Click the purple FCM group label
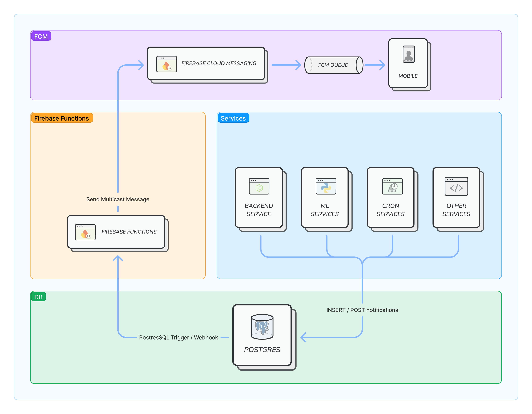Image resolution: width=532 pixels, height=414 pixels. click(x=41, y=36)
